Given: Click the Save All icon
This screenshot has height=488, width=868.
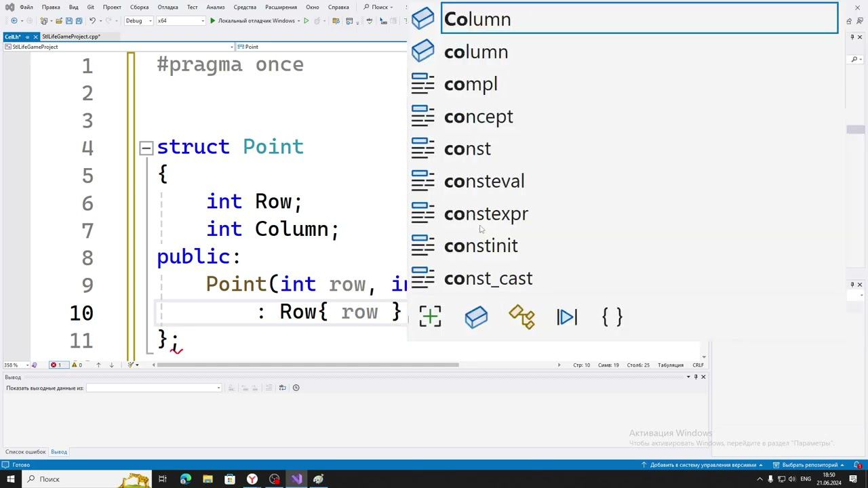Looking at the screenshot, I should point(78,21).
